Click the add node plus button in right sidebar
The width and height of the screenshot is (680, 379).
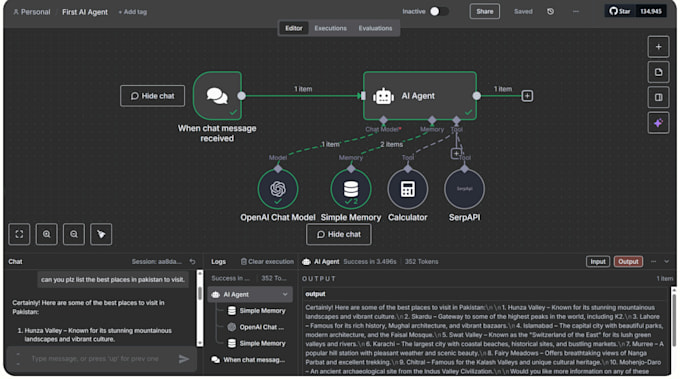point(658,47)
